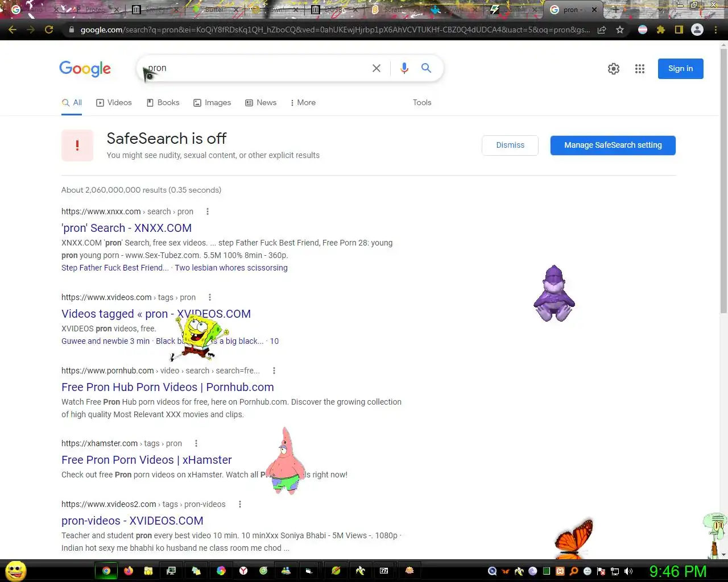Open the Chrome profile avatar icon
This screenshot has width=728, height=582.
click(697, 30)
